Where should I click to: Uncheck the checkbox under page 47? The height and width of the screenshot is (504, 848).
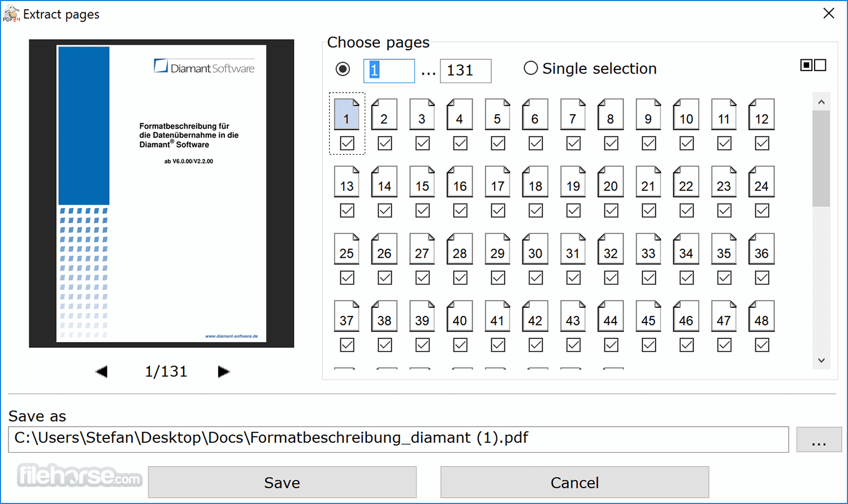pyautogui.click(x=724, y=345)
